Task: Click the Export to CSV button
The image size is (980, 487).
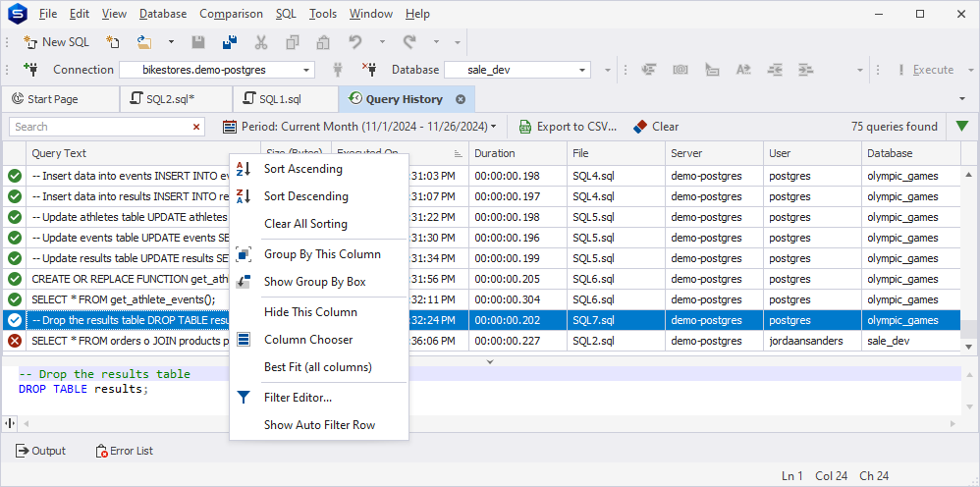Action: [x=569, y=127]
